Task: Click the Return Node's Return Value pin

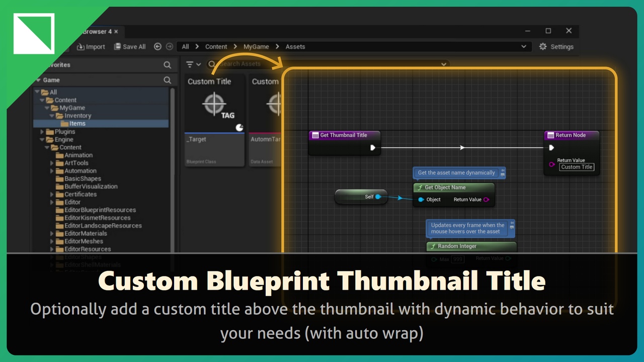Action: (x=552, y=164)
